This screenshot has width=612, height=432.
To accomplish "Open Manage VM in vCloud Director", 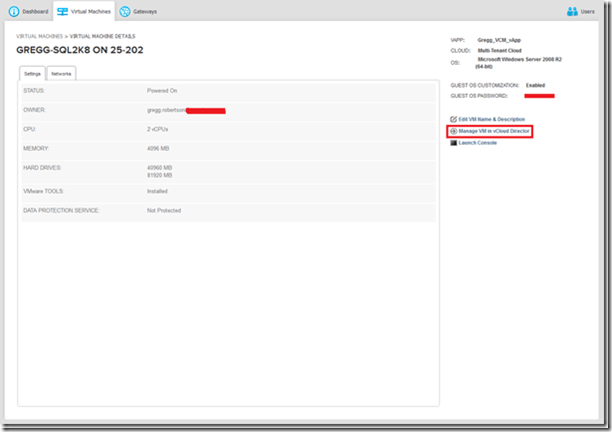I will pyautogui.click(x=495, y=131).
